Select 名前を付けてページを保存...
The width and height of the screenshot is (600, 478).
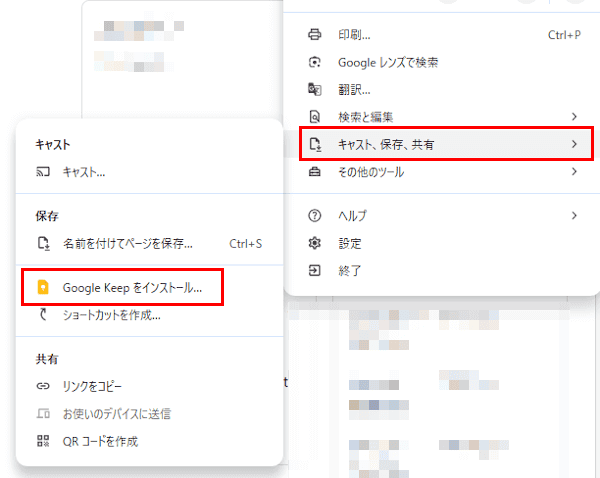tap(149, 244)
